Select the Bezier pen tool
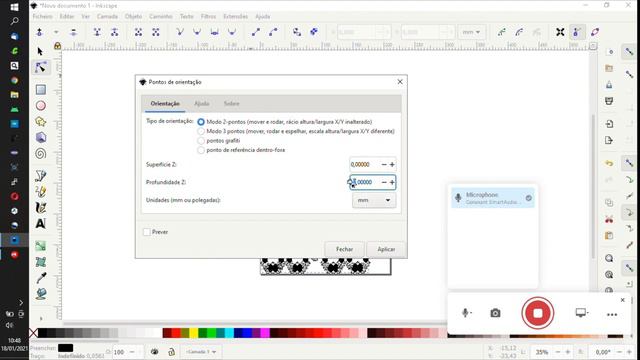The image size is (640, 360). coord(40,176)
